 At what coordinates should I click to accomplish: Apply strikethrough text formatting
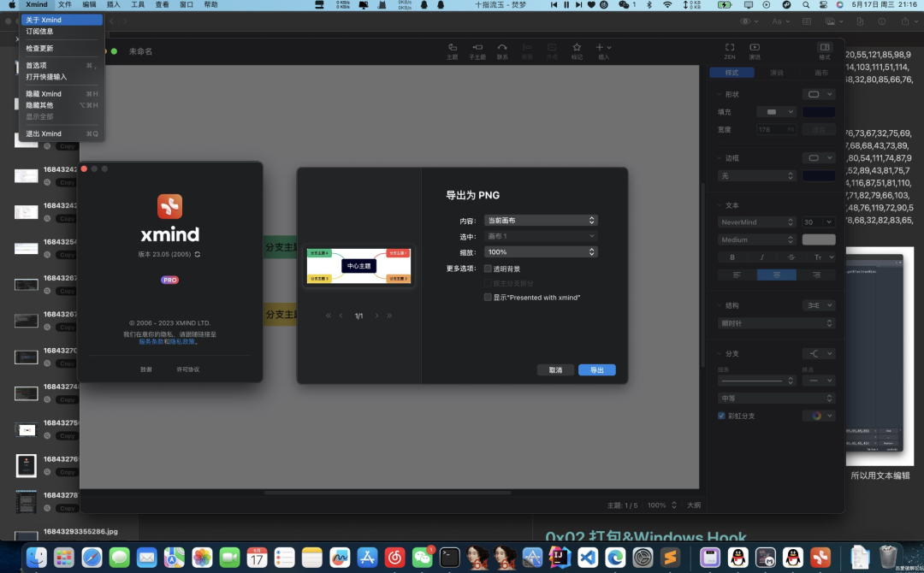tap(791, 257)
